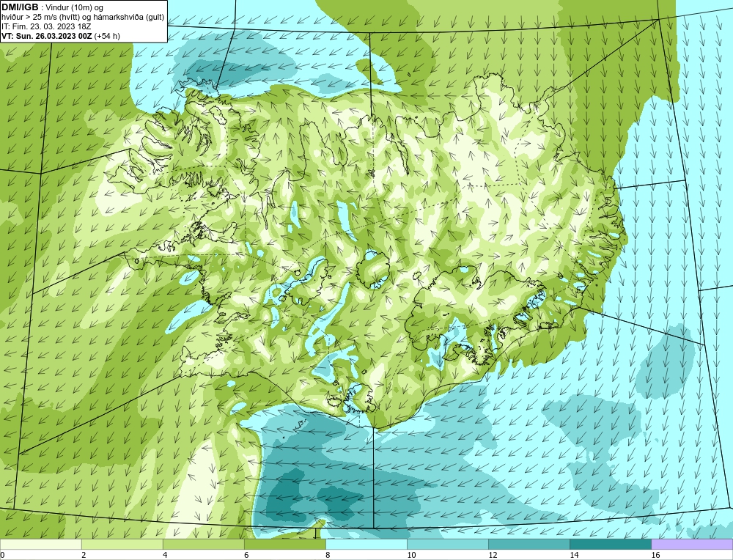Click the 8–10 m/s legend color swatch
This screenshot has height=560, width=733.
(x=366, y=544)
